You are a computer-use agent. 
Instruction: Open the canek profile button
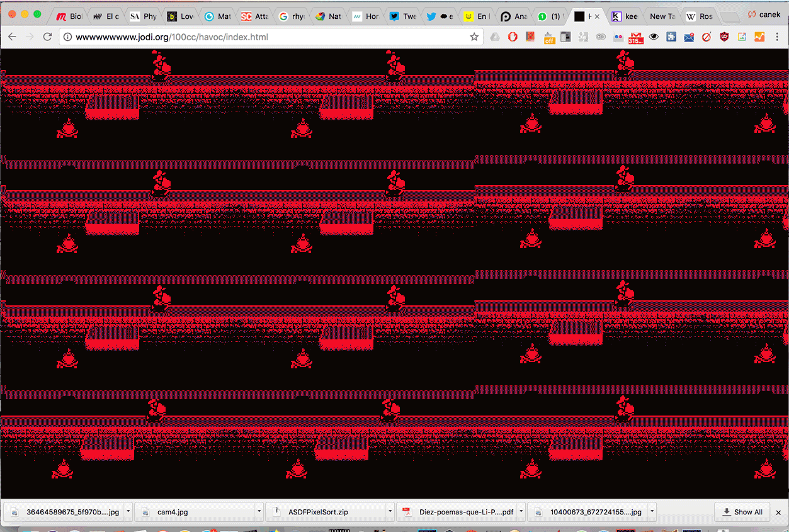[x=764, y=14]
